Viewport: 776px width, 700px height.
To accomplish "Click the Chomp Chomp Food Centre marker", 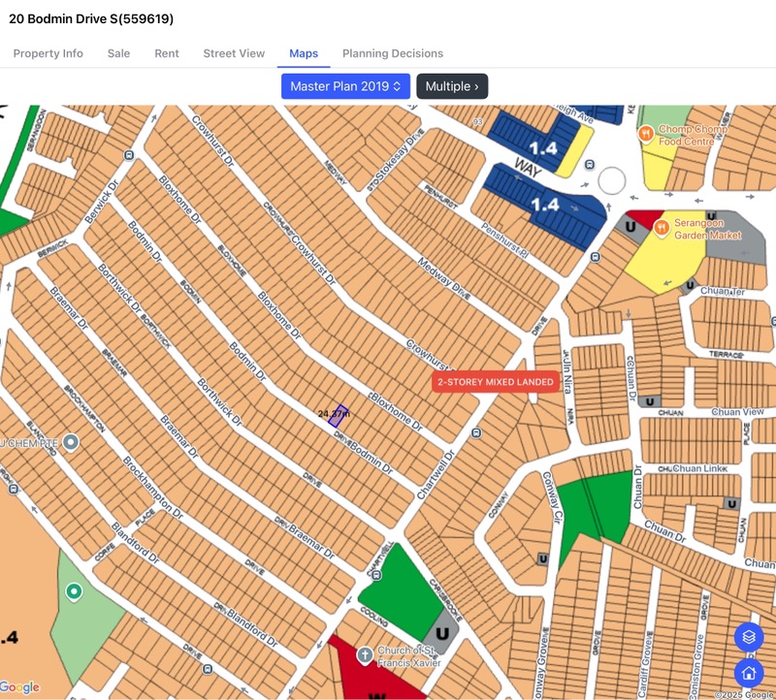I will coord(647,135).
